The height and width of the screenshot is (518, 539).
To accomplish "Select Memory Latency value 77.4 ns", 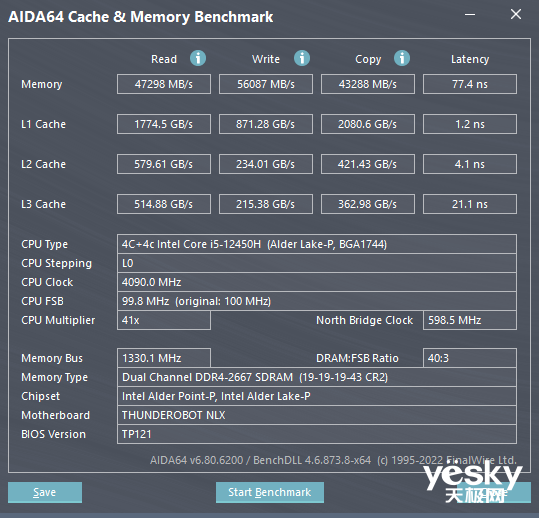I will coord(470,84).
